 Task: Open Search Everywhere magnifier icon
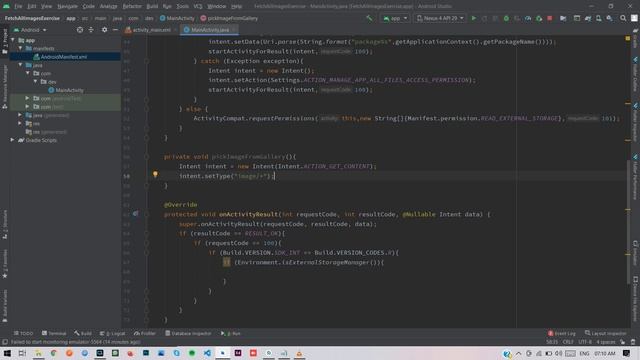[x=623, y=18]
